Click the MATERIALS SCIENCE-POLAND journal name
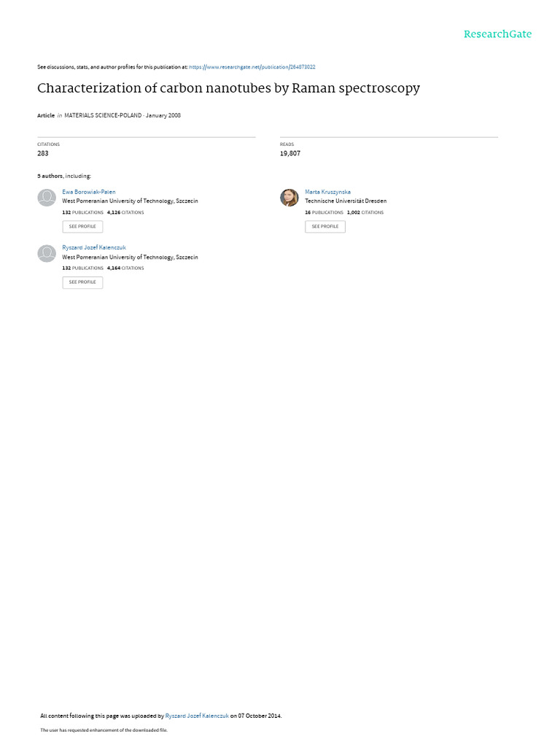 103,115
